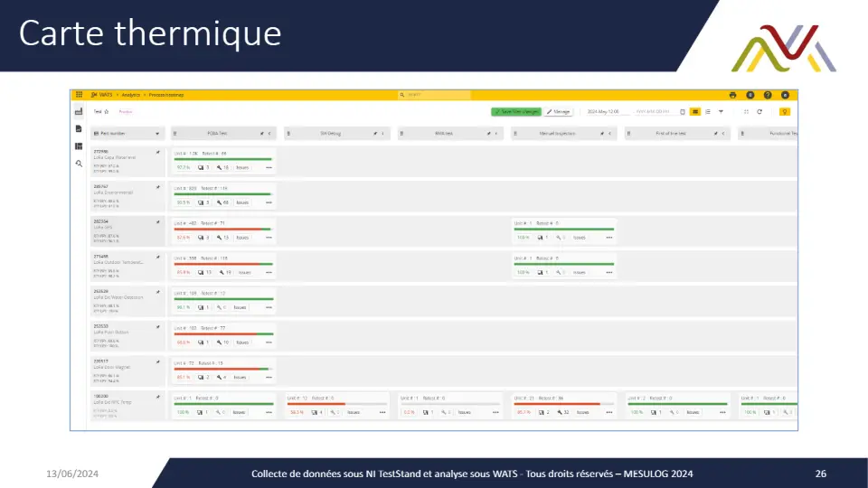Select part row 220517 LoRa Door Magnet
The width and height of the screenshot is (868, 488).
tap(127, 371)
